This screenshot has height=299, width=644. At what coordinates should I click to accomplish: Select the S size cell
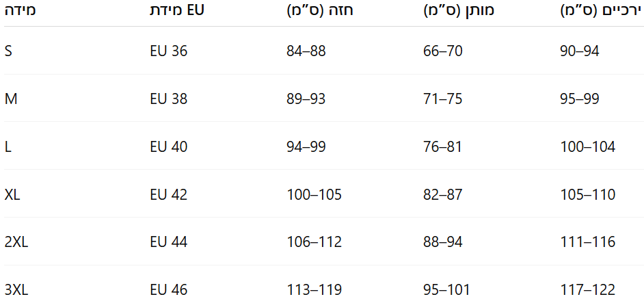8,51
